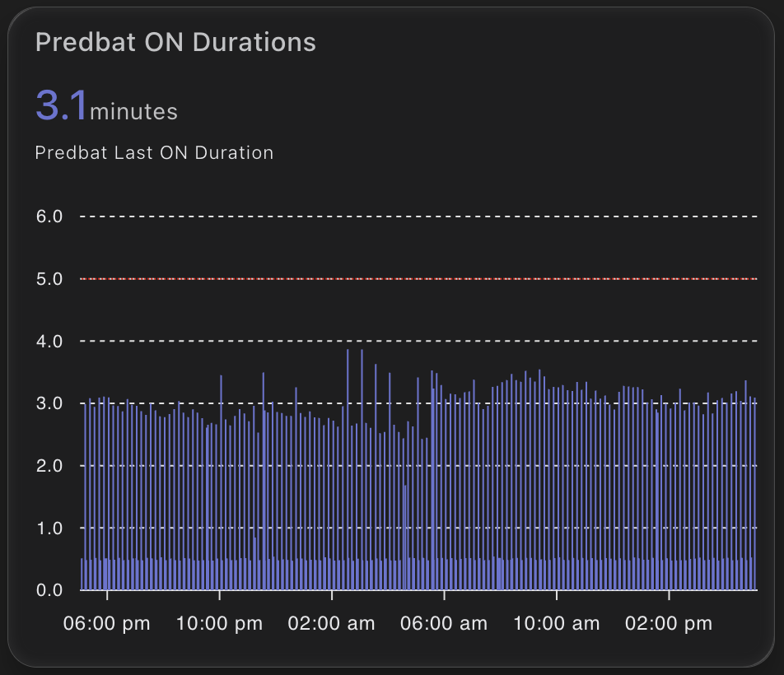
Task: Select the Predbat Last ON Duration legend
Action: [154, 153]
